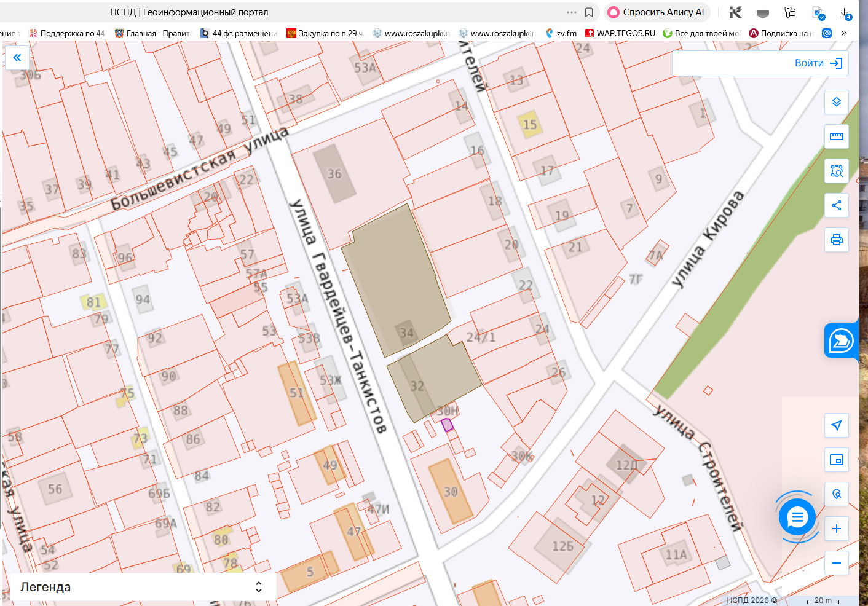Click the small purple parcel near 30Н

click(447, 425)
